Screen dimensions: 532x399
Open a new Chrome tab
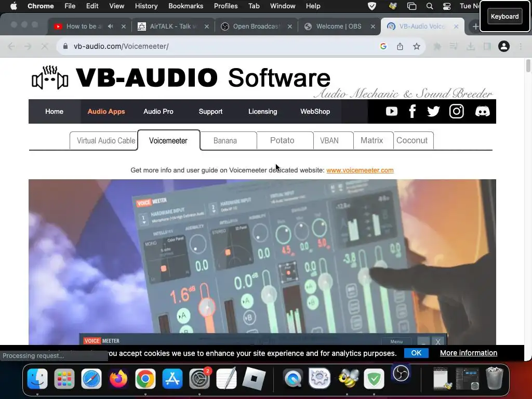point(475,26)
